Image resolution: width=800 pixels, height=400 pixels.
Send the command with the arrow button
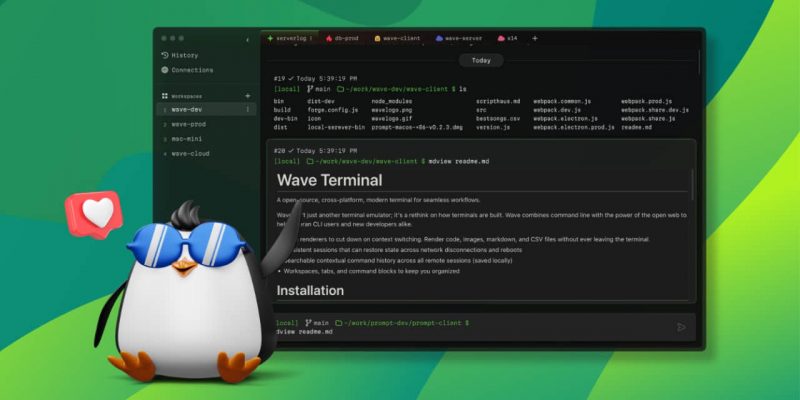click(x=681, y=327)
